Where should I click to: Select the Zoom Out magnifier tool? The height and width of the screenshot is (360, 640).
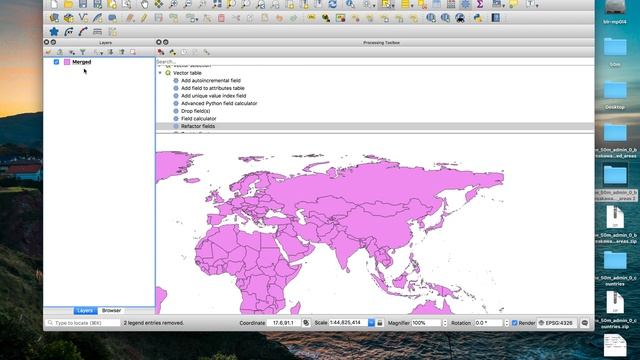pos(187,4)
